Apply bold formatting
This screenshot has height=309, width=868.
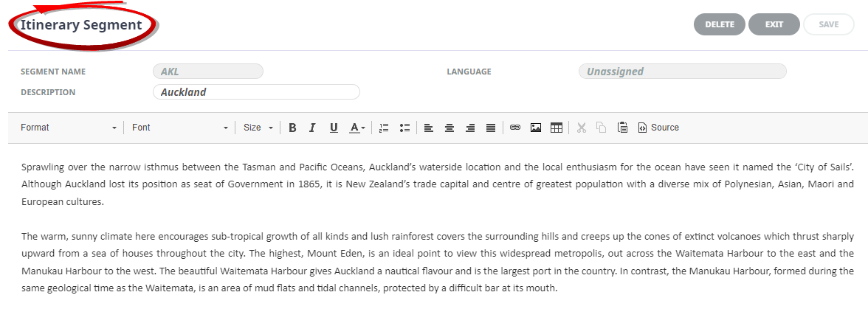tap(292, 128)
